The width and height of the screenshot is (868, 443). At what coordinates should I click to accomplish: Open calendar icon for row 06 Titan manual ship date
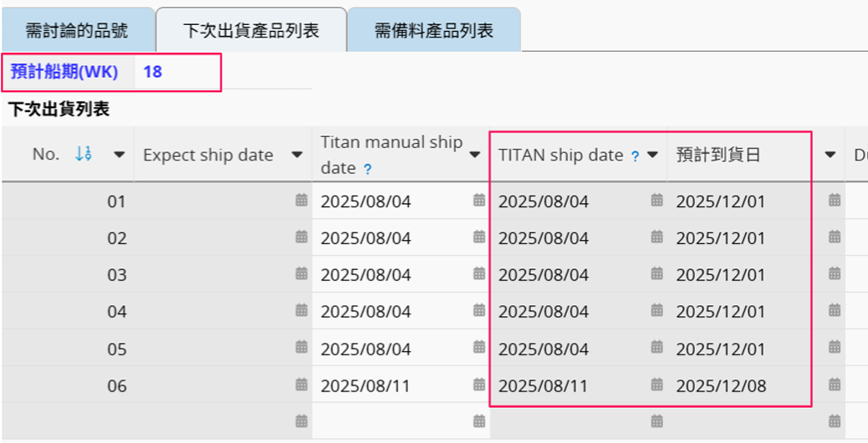(x=479, y=385)
